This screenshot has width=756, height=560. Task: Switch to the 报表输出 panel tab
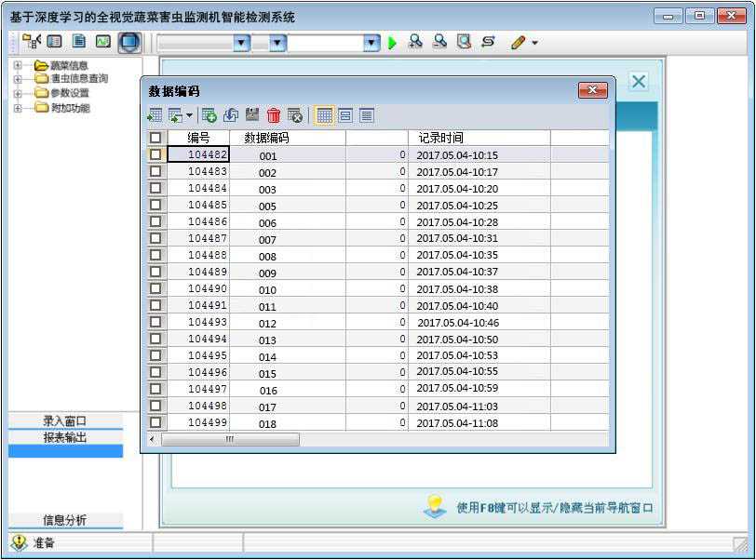65,437
